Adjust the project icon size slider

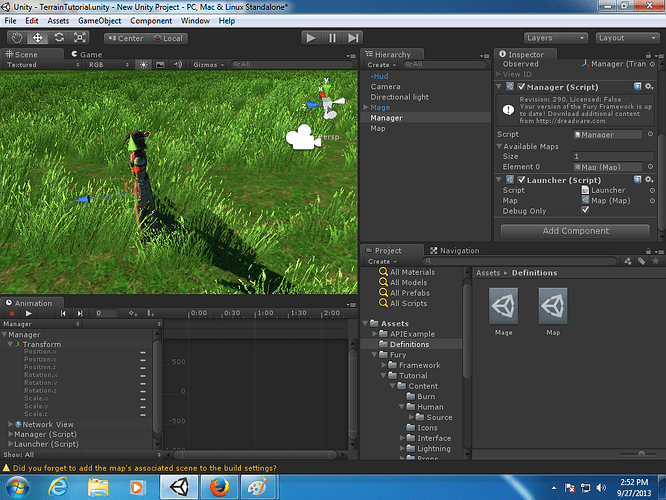641,454
